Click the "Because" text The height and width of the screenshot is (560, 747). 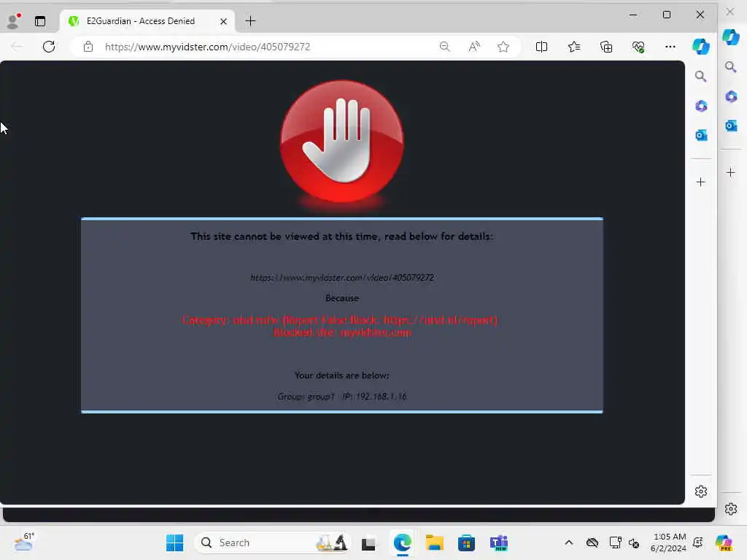(x=342, y=298)
